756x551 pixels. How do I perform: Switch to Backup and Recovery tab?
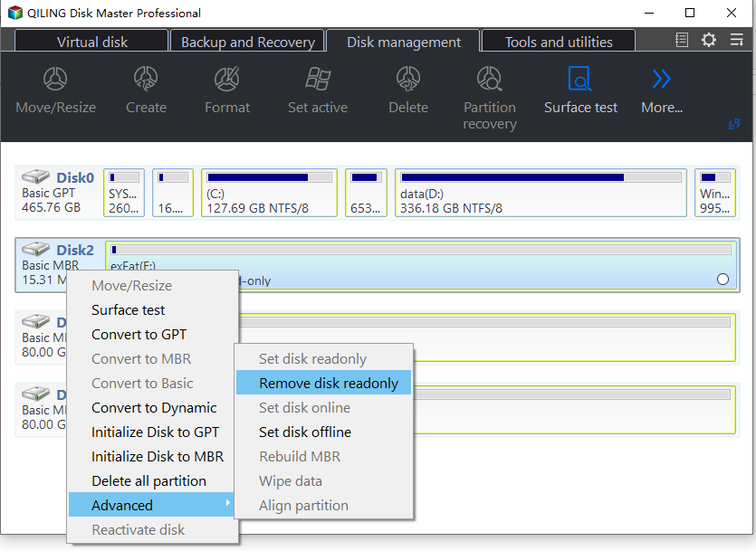[248, 42]
